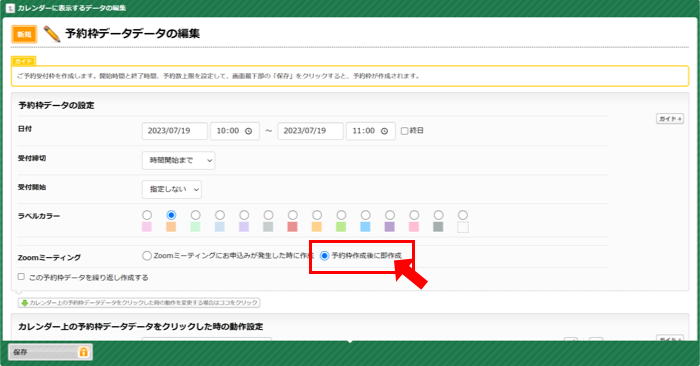
Task: Enable この予約枠データを繰り返し作成する checkbox
Action: (21, 277)
